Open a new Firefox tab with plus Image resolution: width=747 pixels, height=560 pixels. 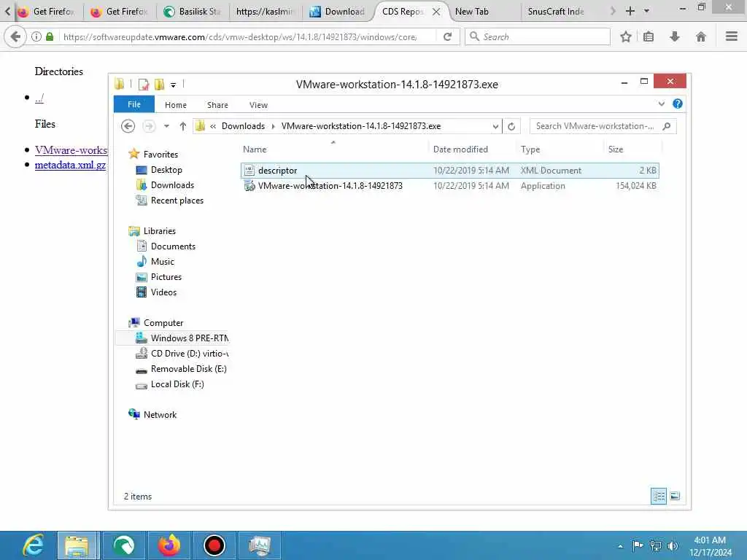[x=630, y=11]
